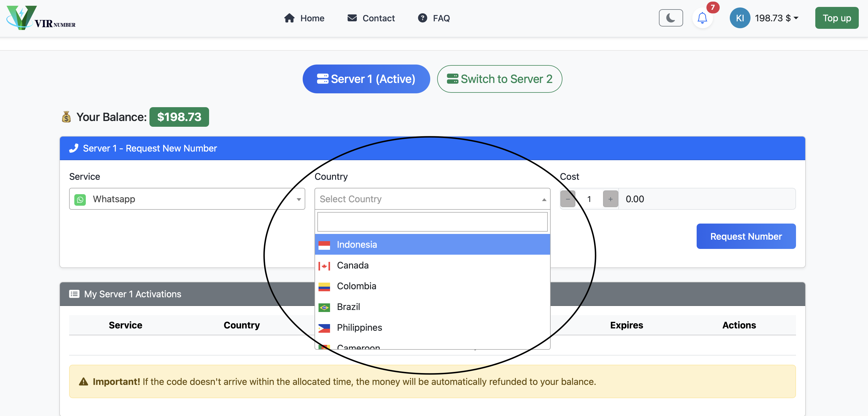Screen dimensions: 868x416
Task: Expand the Whatsapp service dropdown
Action: click(x=299, y=199)
